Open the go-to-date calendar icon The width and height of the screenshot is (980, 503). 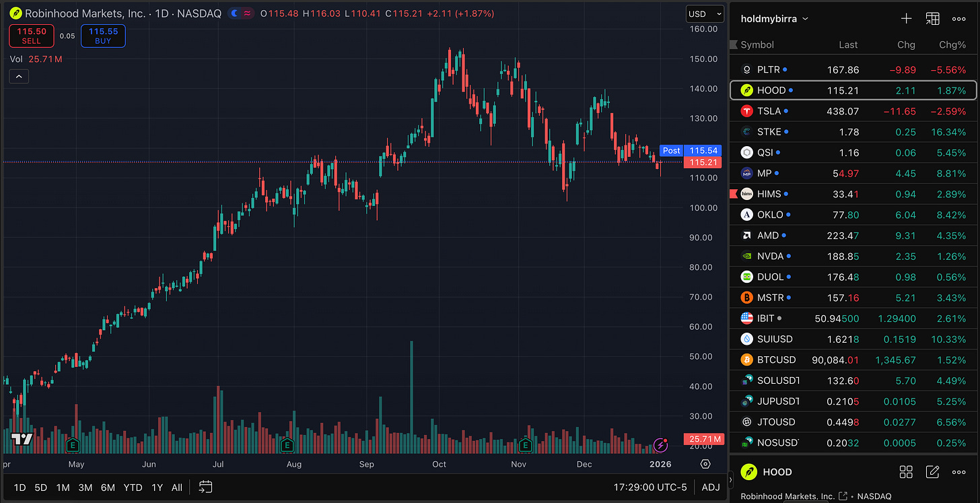click(206, 487)
